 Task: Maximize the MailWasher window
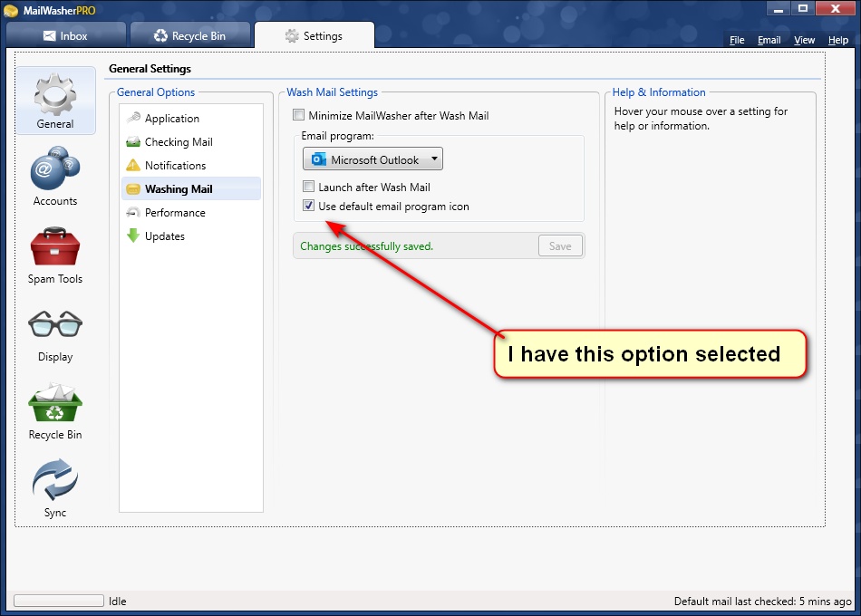tap(803, 9)
